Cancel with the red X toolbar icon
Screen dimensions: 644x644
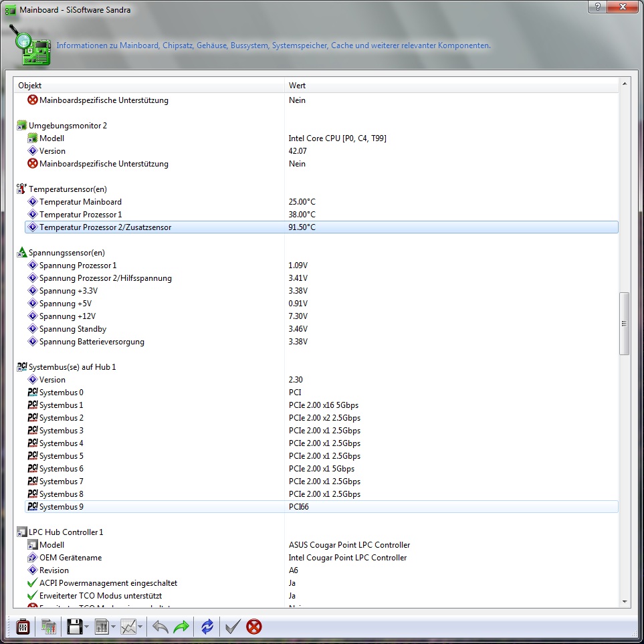coord(254,627)
